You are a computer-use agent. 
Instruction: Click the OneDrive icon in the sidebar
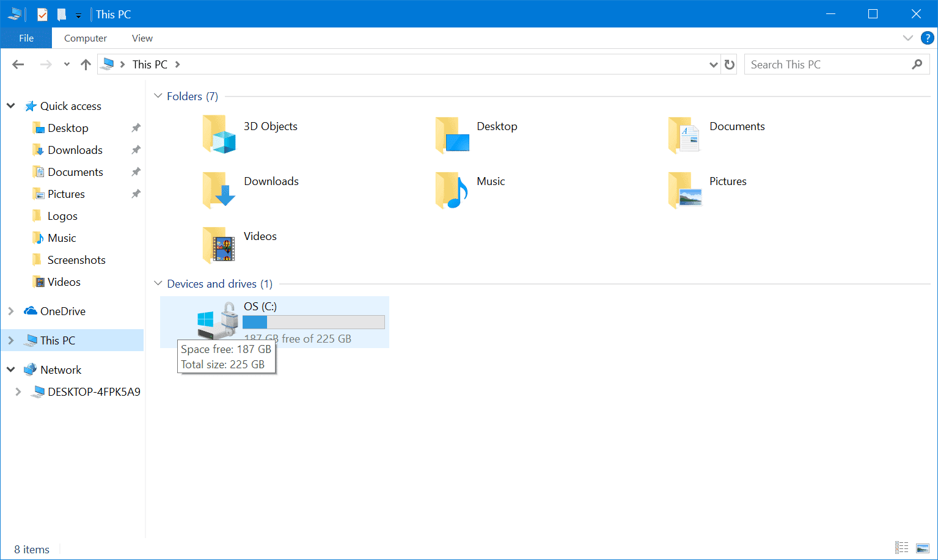pos(31,311)
